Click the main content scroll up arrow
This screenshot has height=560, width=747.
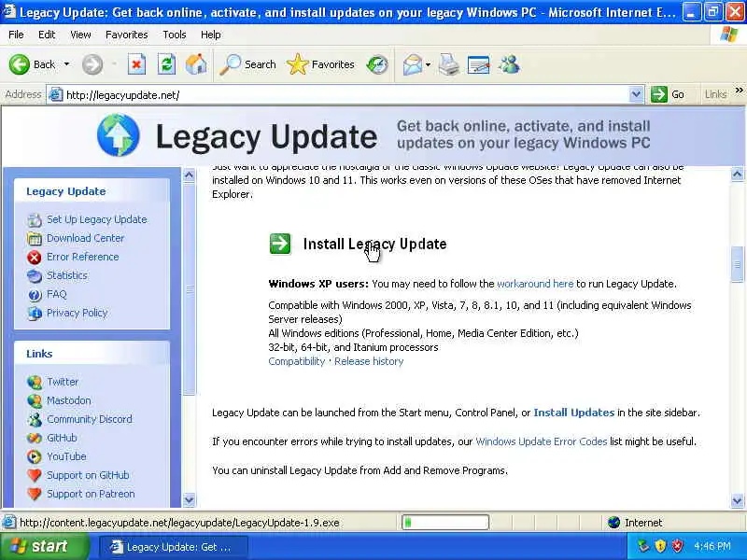pos(737,175)
